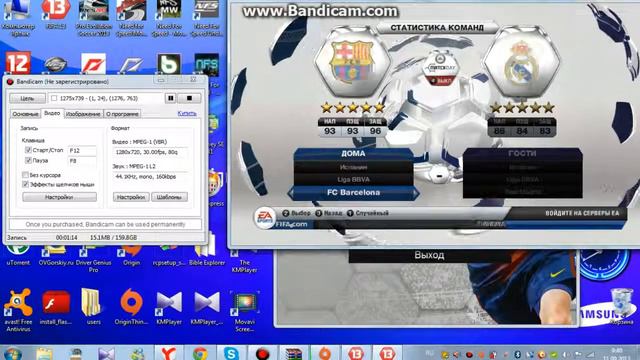
Task: Open the Изображение tab in Bandicam
Action: pos(83,114)
